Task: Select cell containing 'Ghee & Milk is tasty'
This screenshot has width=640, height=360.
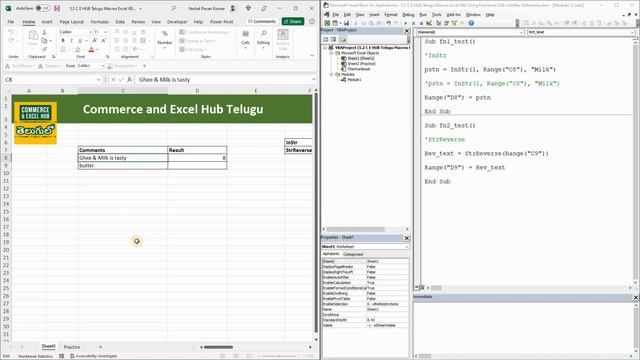Action: point(122,158)
